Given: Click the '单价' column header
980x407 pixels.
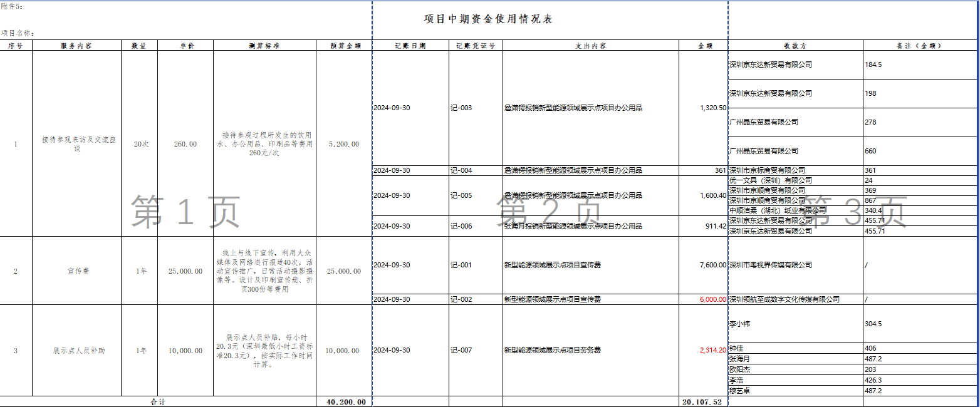Looking at the screenshot, I should pyautogui.click(x=185, y=46).
